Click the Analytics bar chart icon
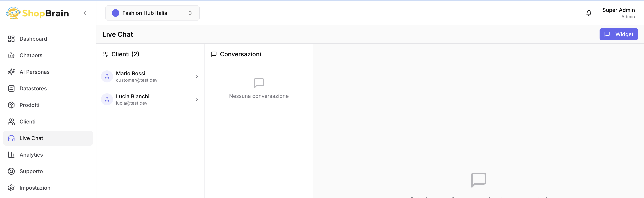644x198 pixels. click(x=11, y=155)
